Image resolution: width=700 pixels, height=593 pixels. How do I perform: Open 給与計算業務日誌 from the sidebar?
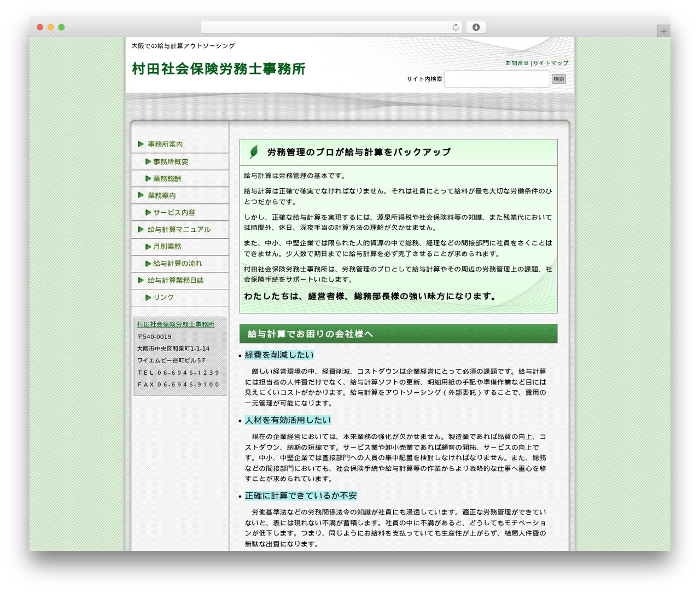point(176,281)
